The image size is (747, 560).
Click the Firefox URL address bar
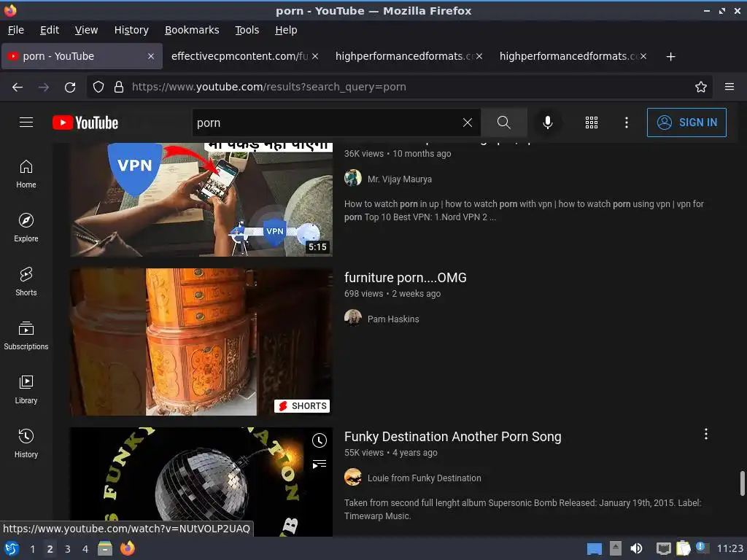(400, 87)
